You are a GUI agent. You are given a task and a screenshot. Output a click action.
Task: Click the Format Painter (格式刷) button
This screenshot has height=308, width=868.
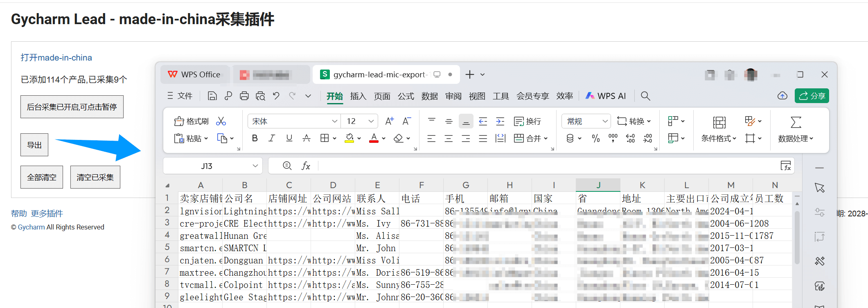tap(191, 121)
